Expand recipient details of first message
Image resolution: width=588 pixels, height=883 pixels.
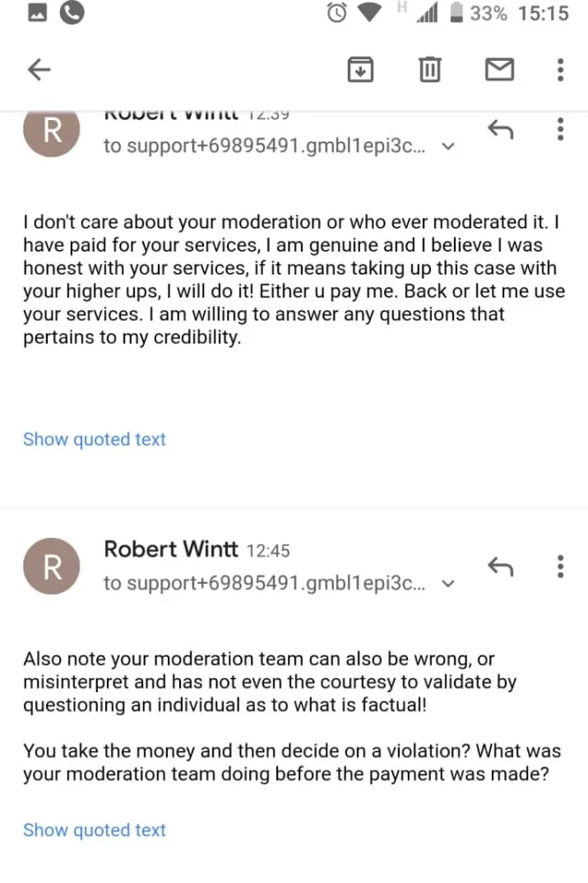447,147
